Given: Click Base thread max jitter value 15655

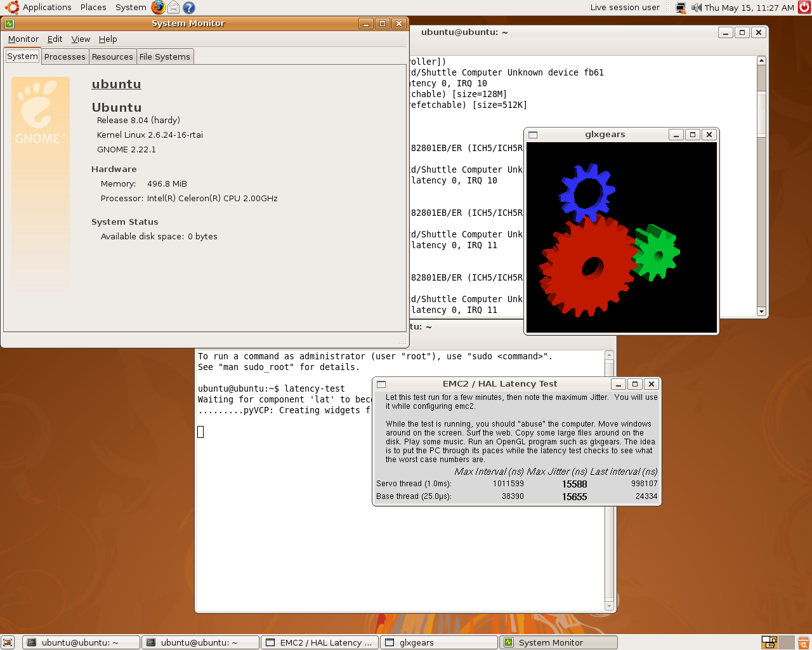Looking at the screenshot, I should (575, 496).
